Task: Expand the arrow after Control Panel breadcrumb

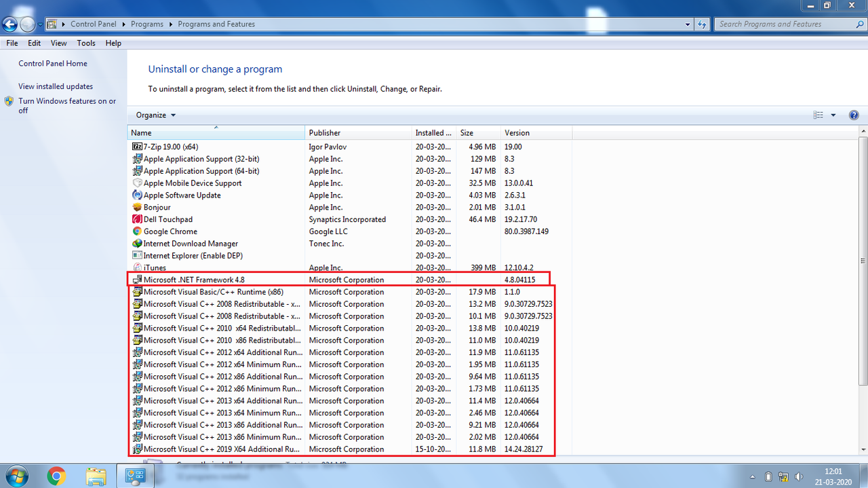Action: [x=124, y=24]
